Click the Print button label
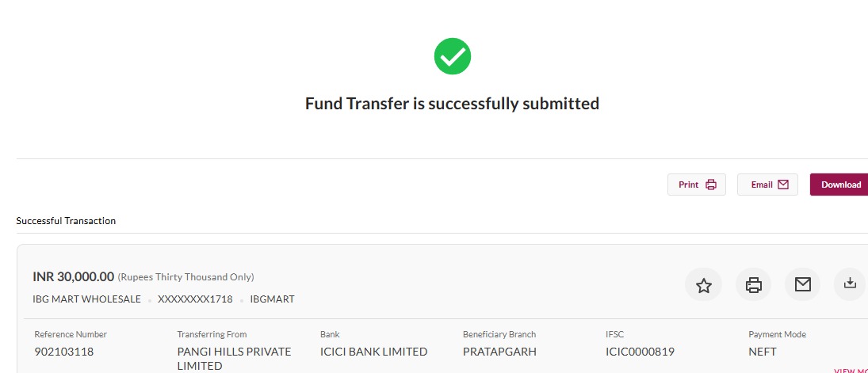The image size is (868, 373). point(689,185)
